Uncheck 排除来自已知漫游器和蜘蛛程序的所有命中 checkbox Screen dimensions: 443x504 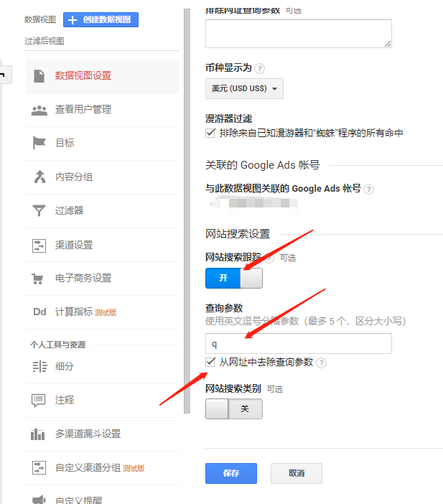coord(210,133)
